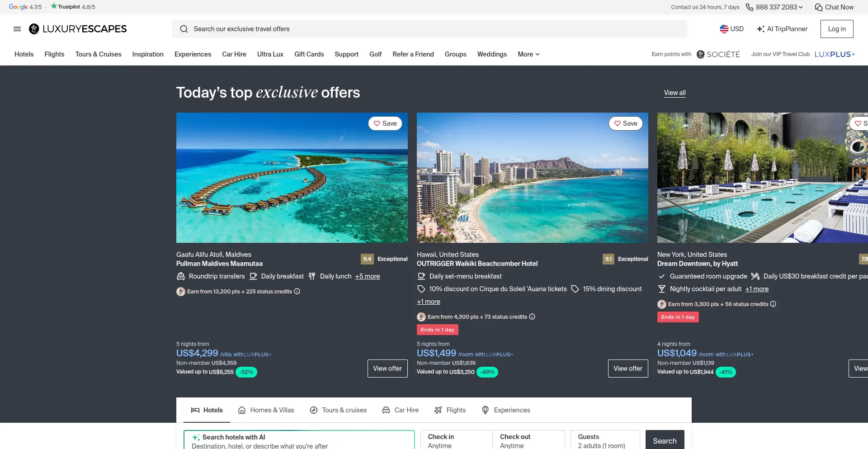The image size is (868, 449).
Task: Click Daily US$30 breakfast credit icon
Action: [755, 276]
